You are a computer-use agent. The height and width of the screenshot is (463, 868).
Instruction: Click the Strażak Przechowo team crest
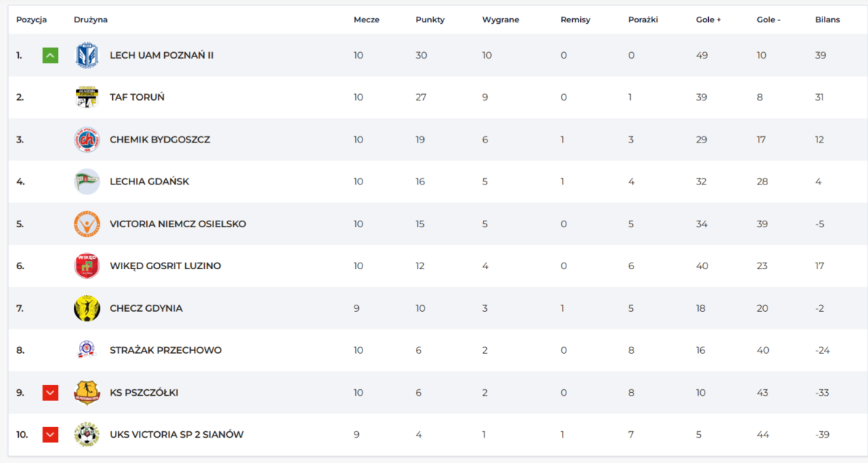87,350
